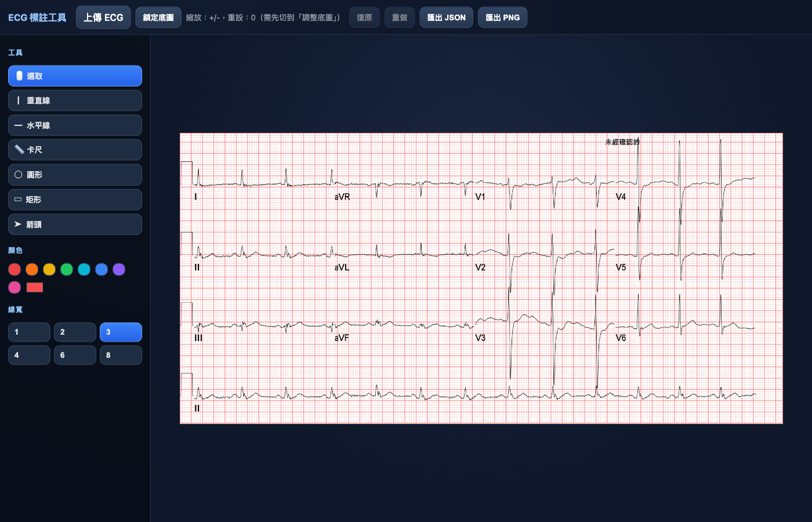This screenshot has width=812, height=522.
Task: Choose the 矩形 rectangle drawing tool
Action: [75, 200]
